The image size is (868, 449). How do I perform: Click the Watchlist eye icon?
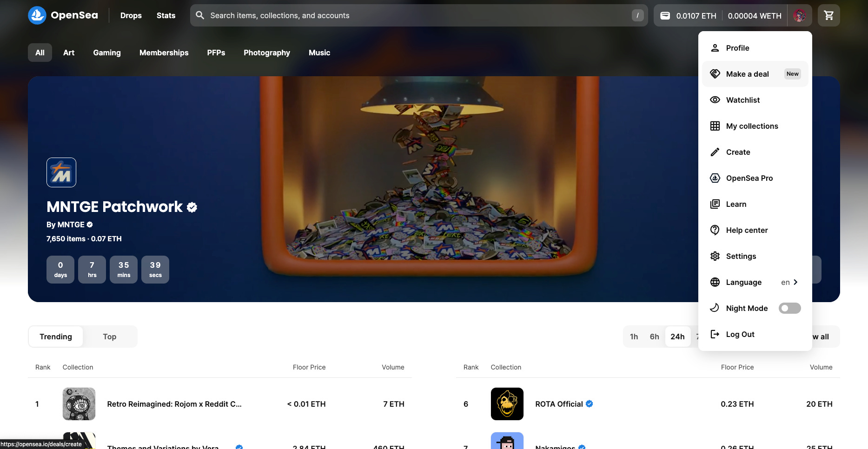[715, 100]
